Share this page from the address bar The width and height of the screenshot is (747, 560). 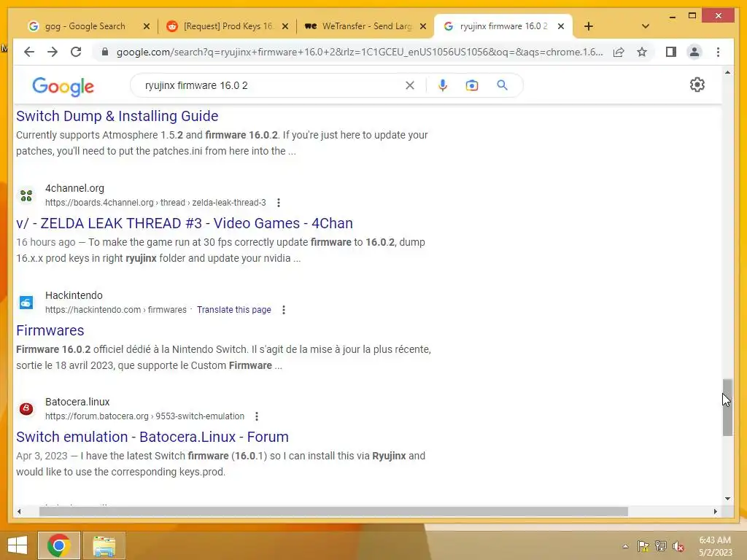tap(619, 52)
